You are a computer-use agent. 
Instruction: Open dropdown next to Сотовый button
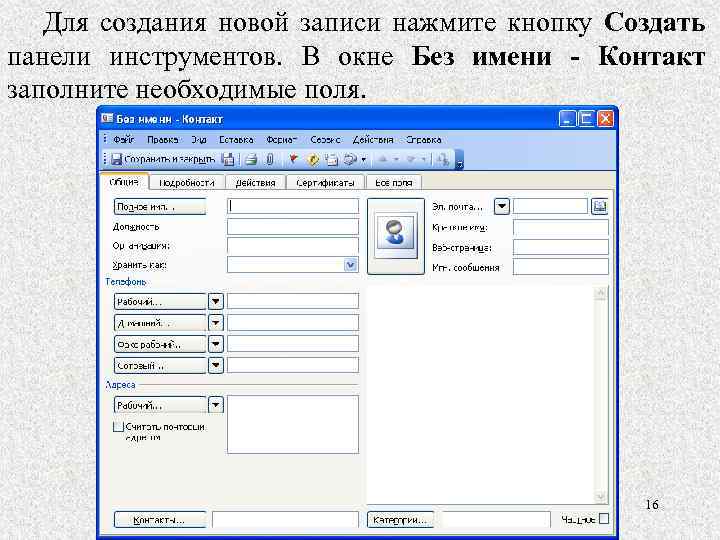pyautogui.click(x=215, y=366)
